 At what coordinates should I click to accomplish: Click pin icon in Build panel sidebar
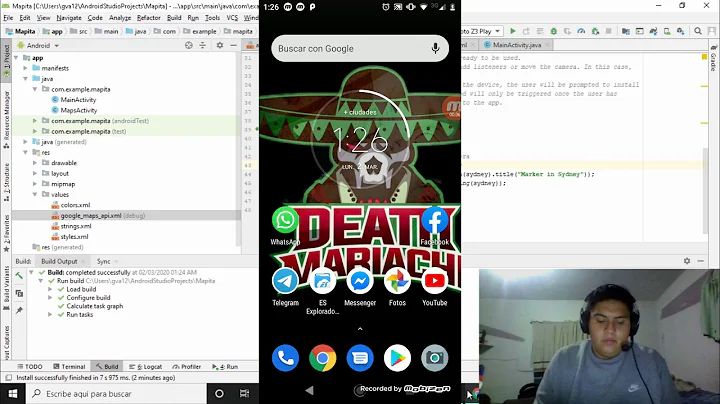(19, 310)
